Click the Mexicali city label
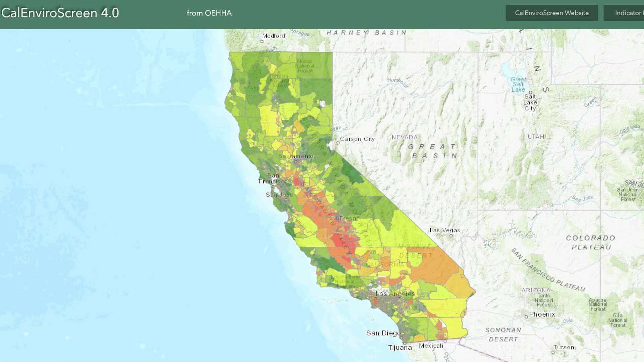 (431, 346)
